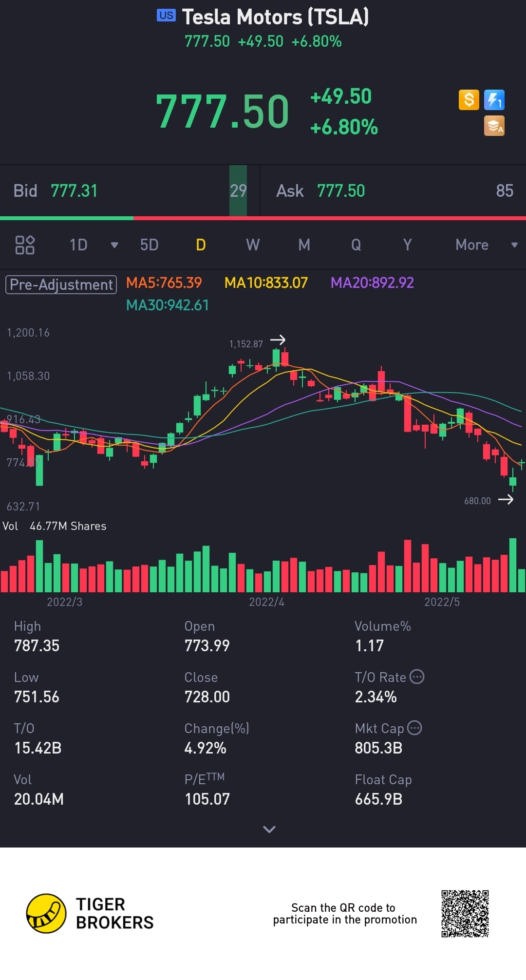Toggle the Pre-Adjustment button

click(x=61, y=284)
